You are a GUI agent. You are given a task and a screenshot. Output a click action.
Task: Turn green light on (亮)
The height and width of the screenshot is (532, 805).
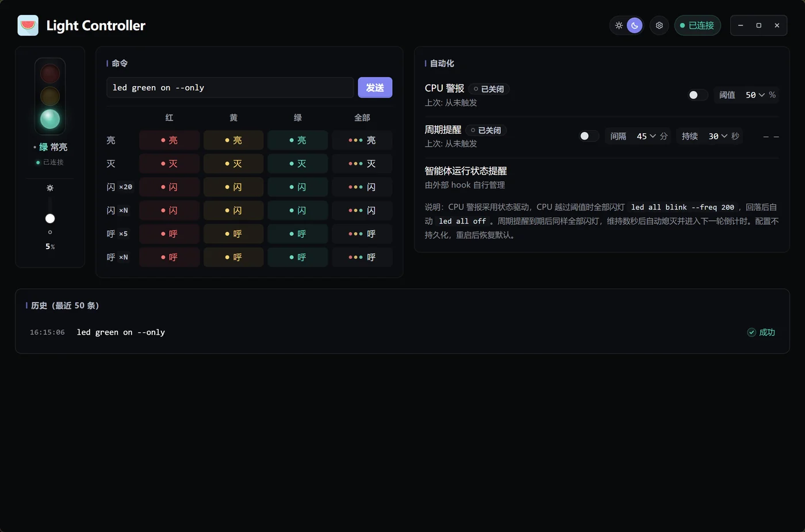(x=298, y=140)
